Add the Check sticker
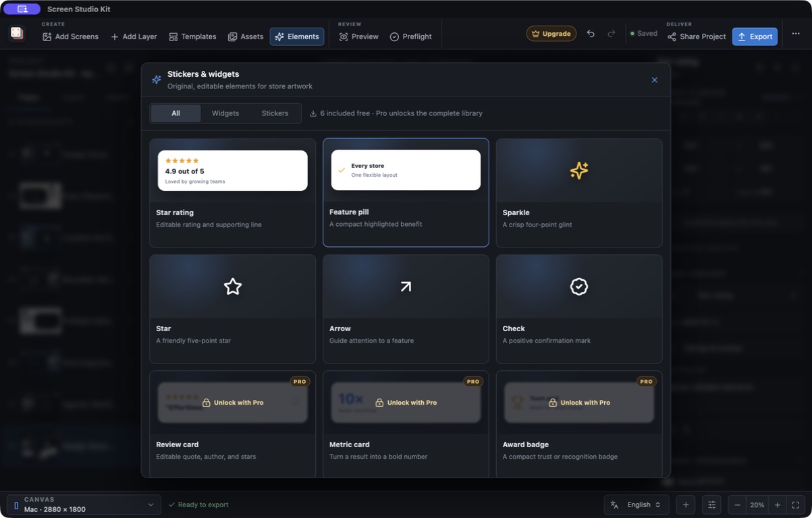812x518 pixels. (x=579, y=309)
